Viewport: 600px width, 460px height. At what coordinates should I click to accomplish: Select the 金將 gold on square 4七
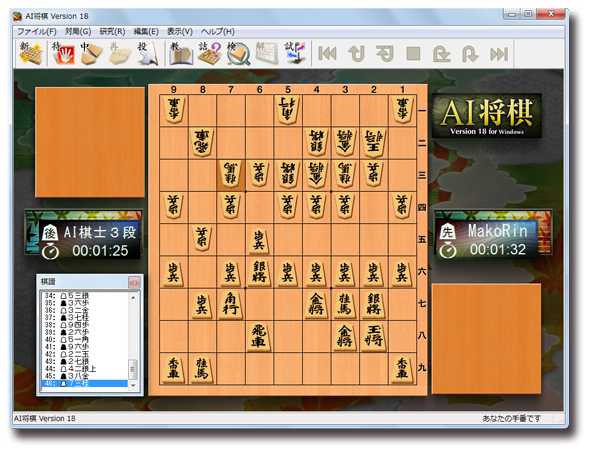(x=316, y=305)
